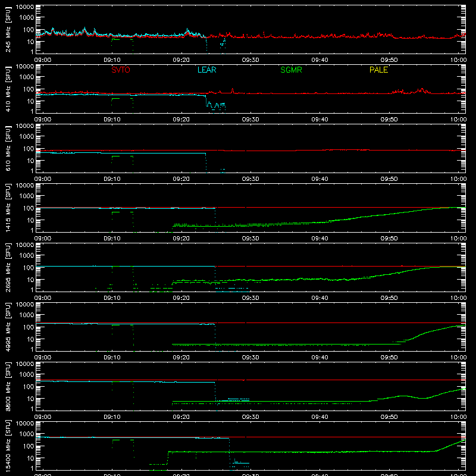This screenshot has width=476, height=476.
Task: Select the 15400 MHz [SFU] axis title
Action: point(8,446)
